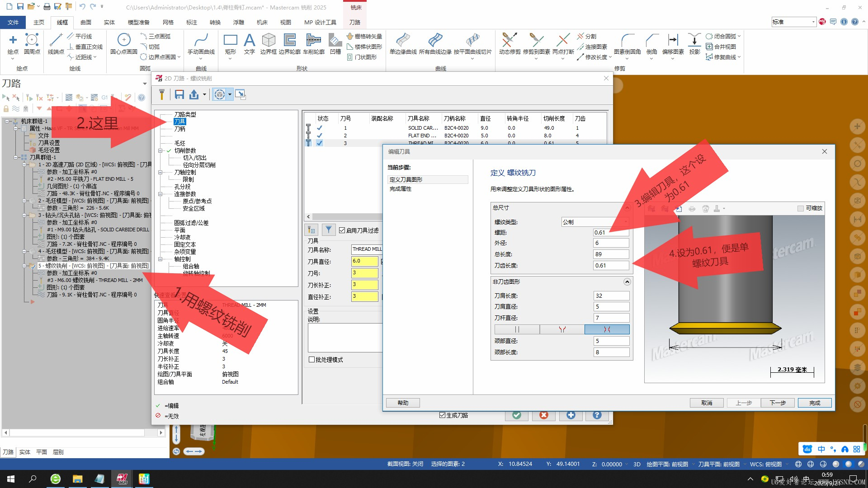Image resolution: width=868 pixels, height=488 pixels.
Task: Switch to the 实体 ribbon tab
Action: click(109, 22)
